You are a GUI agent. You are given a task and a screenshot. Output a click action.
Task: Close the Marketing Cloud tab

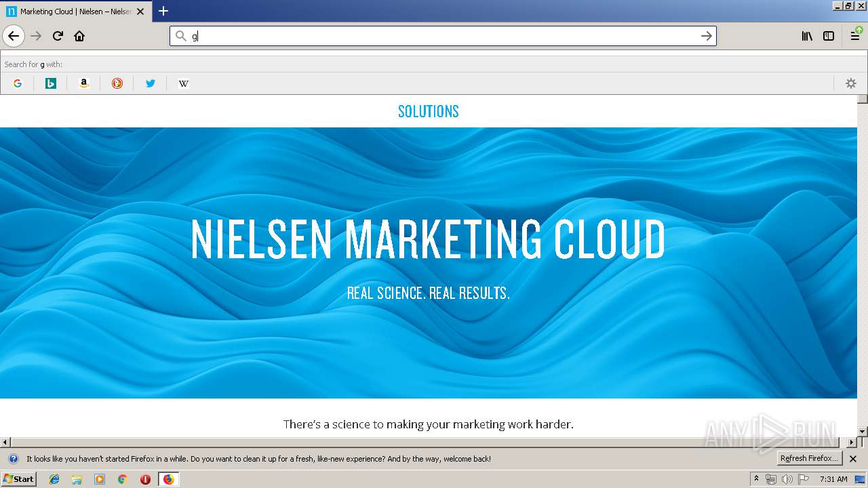click(140, 12)
